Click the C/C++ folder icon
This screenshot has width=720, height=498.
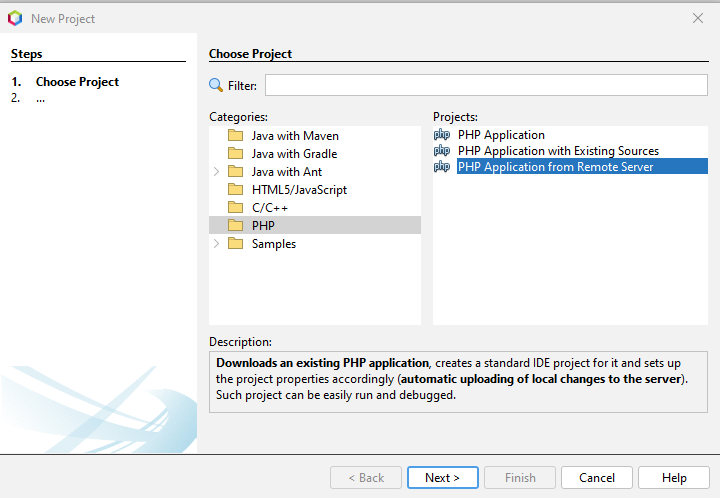236,208
